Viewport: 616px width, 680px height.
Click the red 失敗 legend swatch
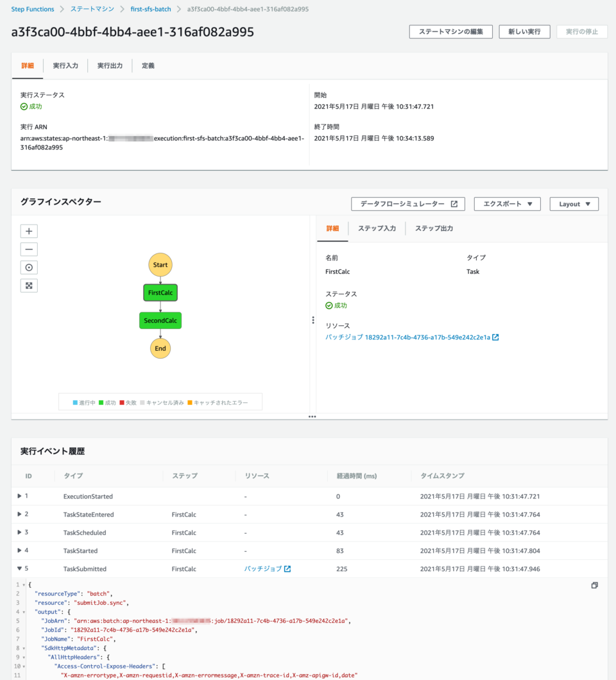pos(122,403)
